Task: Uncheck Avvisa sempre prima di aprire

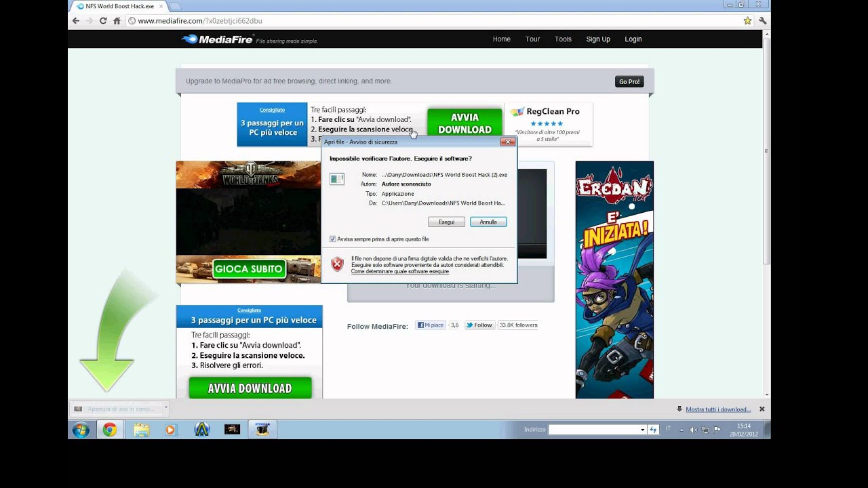Action: click(332, 239)
